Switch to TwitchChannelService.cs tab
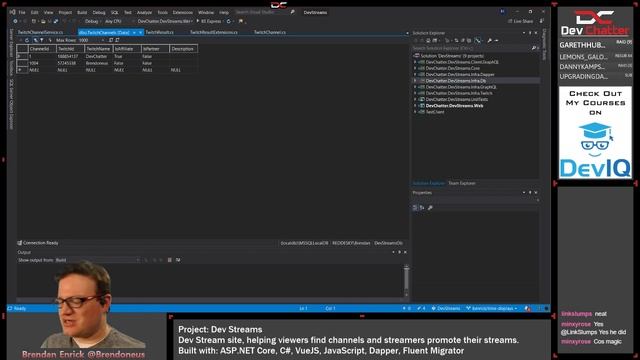 (40, 32)
